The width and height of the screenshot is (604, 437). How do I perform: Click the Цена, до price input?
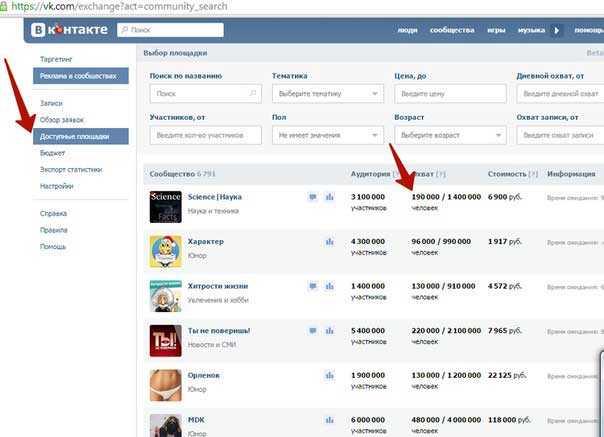coord(450,94)
